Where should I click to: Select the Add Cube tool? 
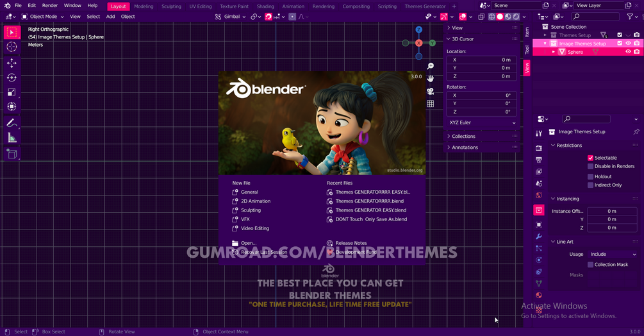coord(12,154)
